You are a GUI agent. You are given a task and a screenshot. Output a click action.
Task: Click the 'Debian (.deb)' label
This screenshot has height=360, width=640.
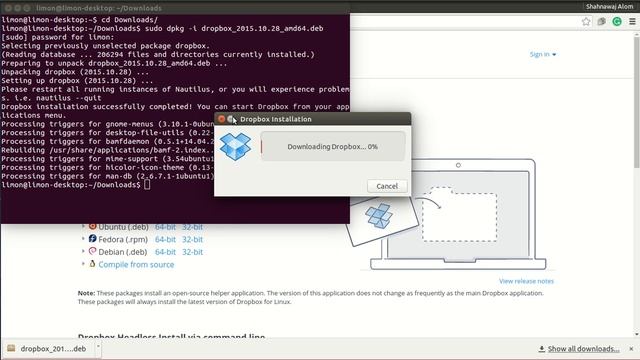click(x=122, y=252)
